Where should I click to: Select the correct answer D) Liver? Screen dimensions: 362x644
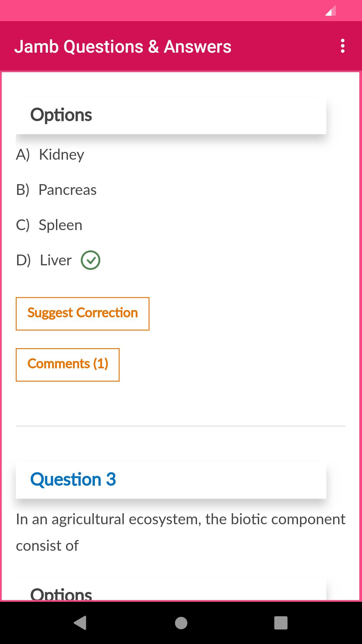(44, 260)
